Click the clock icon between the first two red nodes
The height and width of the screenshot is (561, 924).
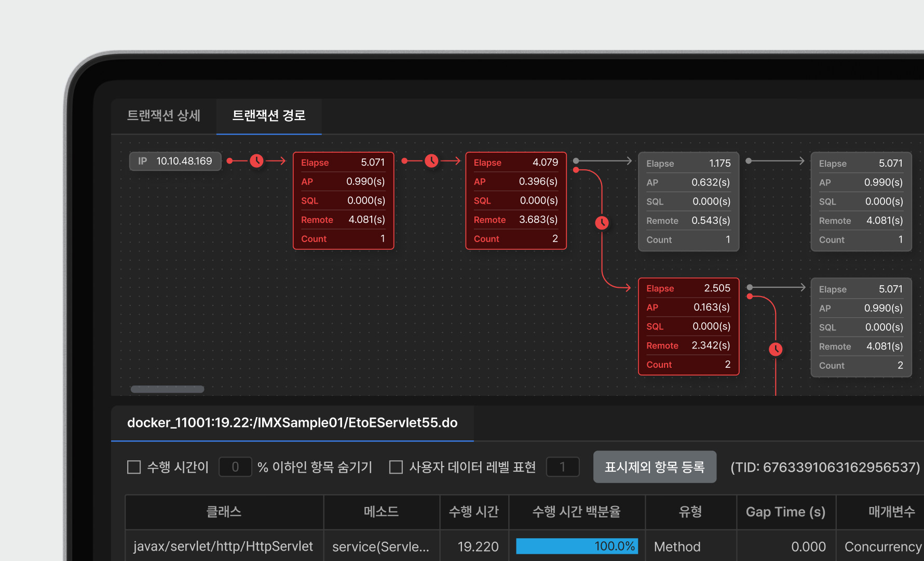click(x=431, y=161)
